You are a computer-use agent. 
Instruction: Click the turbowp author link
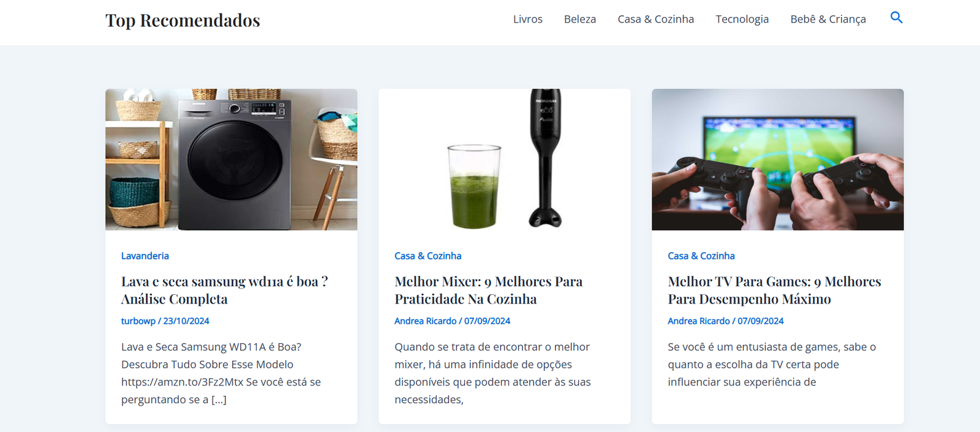coord(138,321)
